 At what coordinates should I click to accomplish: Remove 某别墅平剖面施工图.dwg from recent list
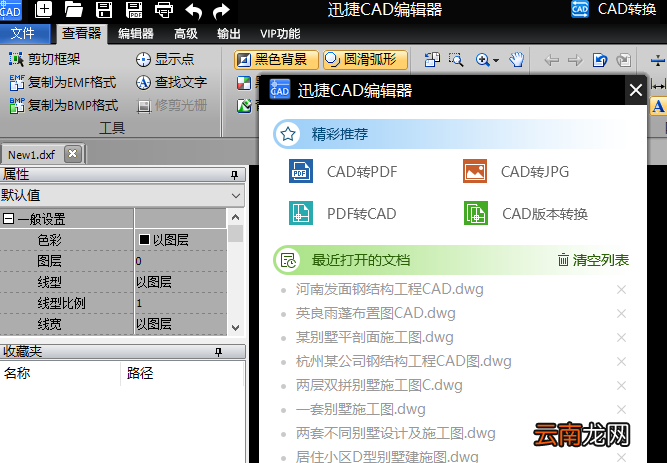[x=621, y=337]
